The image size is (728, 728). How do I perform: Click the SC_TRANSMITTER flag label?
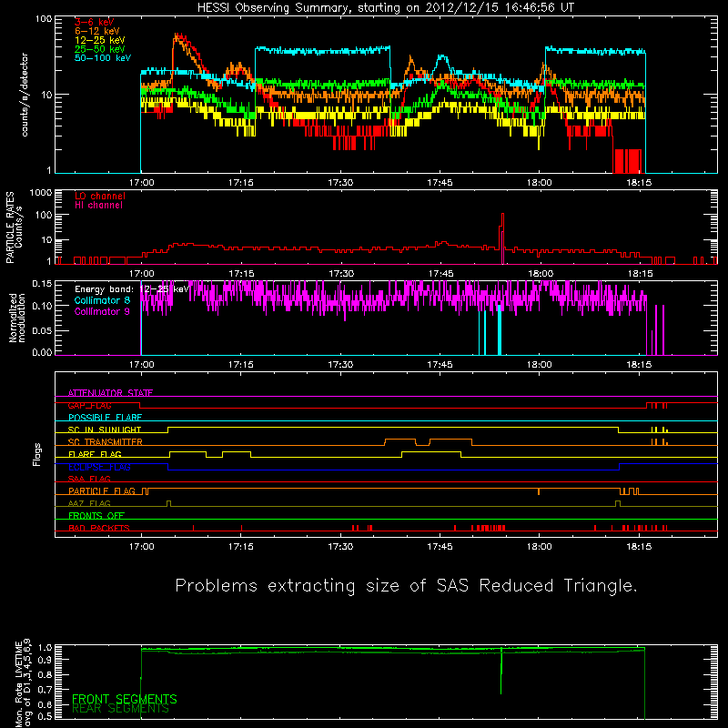105,442
